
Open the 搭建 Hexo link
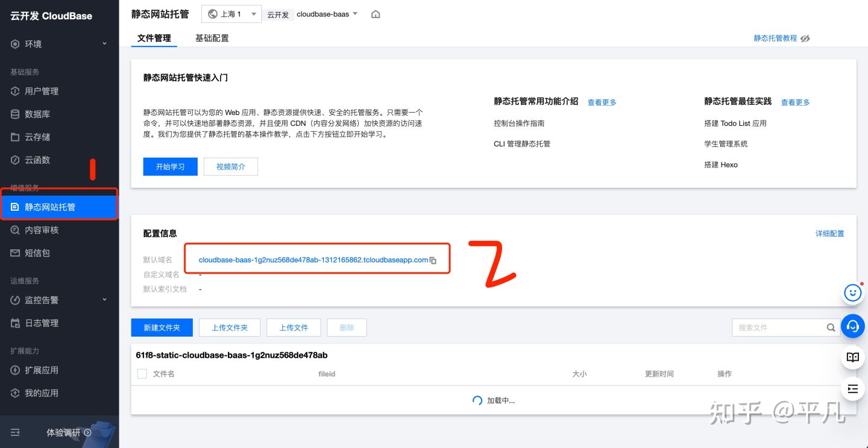point(721,164)
